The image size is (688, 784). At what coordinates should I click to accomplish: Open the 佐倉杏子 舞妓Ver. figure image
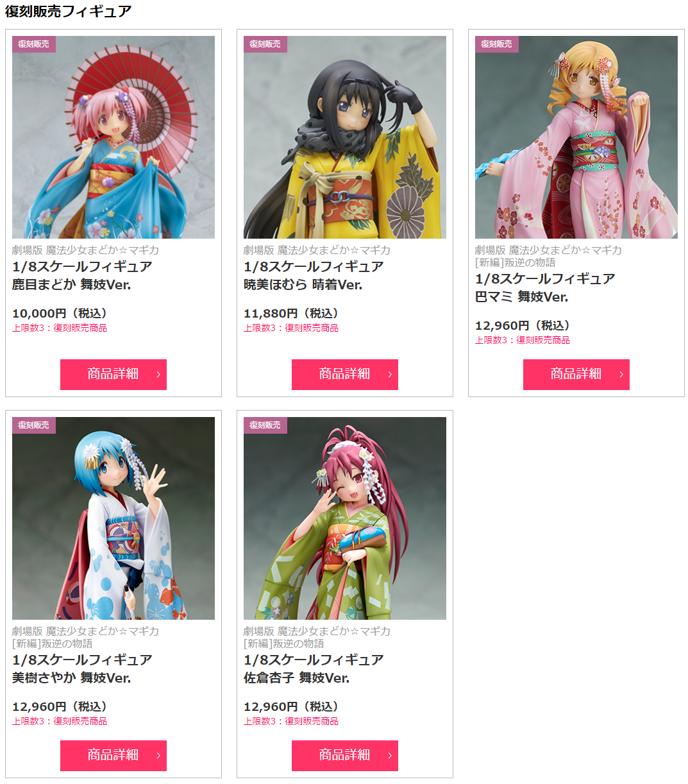pos(345,518)
